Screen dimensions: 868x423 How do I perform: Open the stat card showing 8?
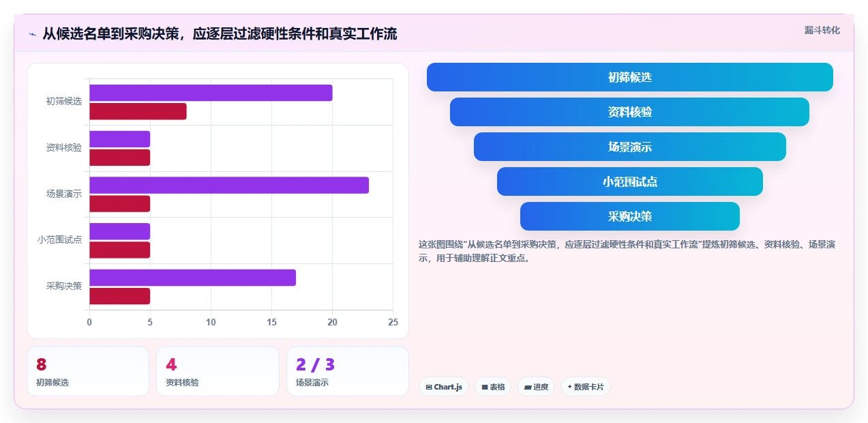click(88, 371)
